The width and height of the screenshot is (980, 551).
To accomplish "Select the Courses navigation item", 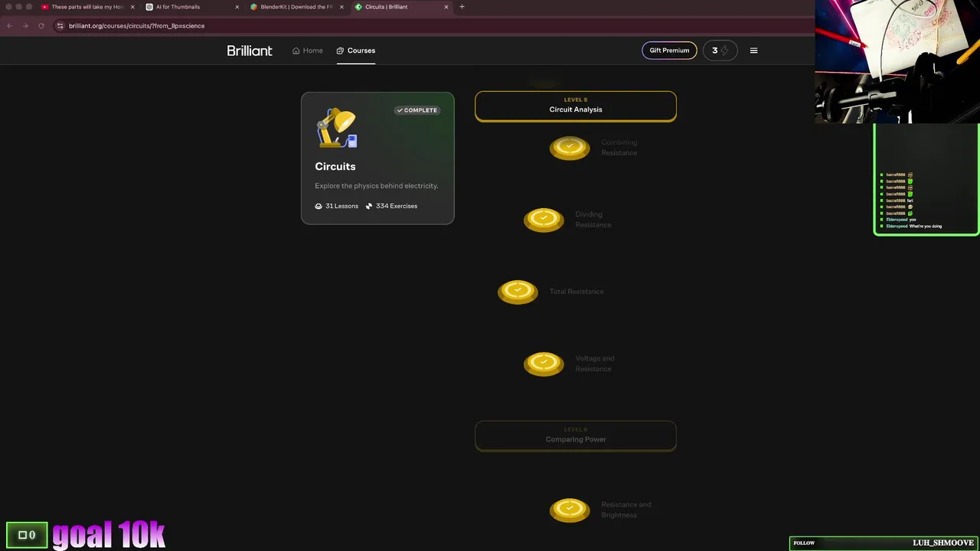I will 356,51.
